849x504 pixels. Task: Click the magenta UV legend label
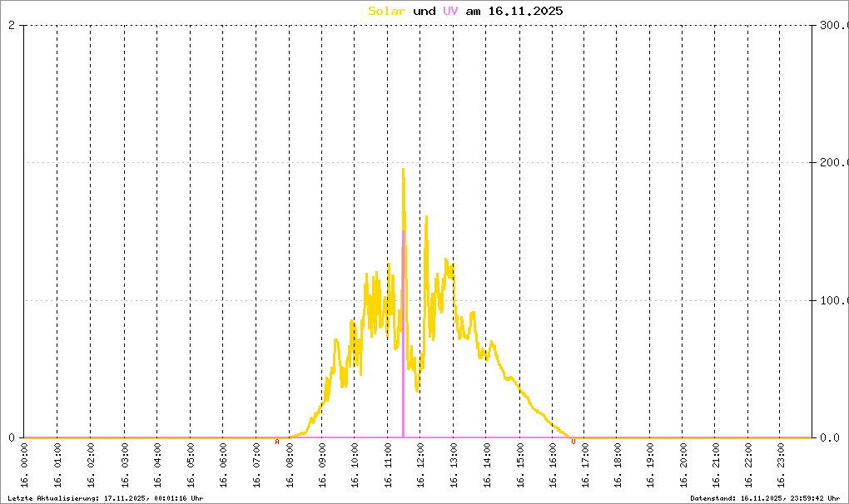[x=450, y=11]
